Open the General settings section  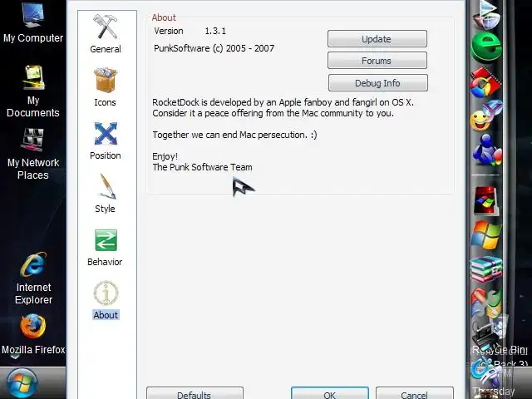[106, 34]
